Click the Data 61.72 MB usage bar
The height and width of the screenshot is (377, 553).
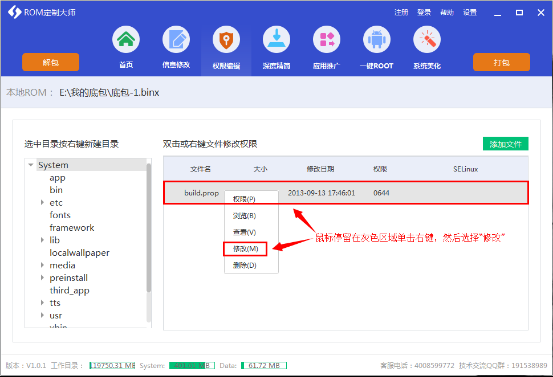pos(264,365)
